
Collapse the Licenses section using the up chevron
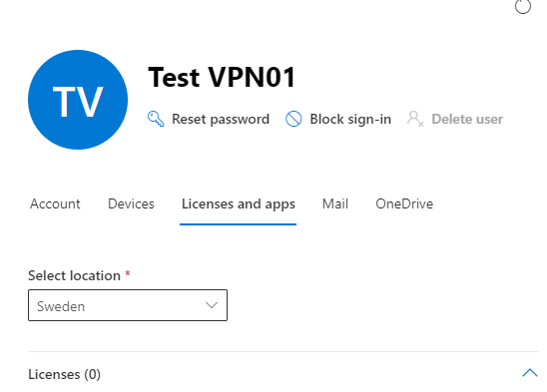click(x=530, y=373)
